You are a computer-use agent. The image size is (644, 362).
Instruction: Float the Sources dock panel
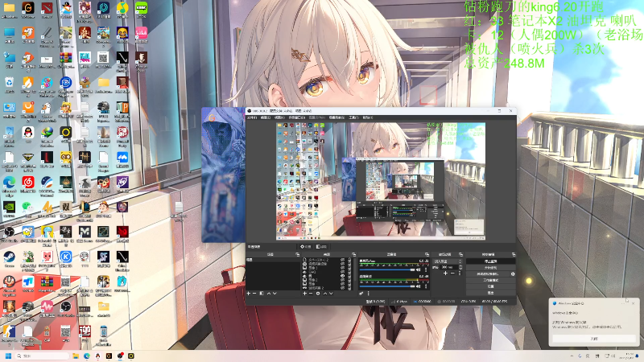point(354,254)
